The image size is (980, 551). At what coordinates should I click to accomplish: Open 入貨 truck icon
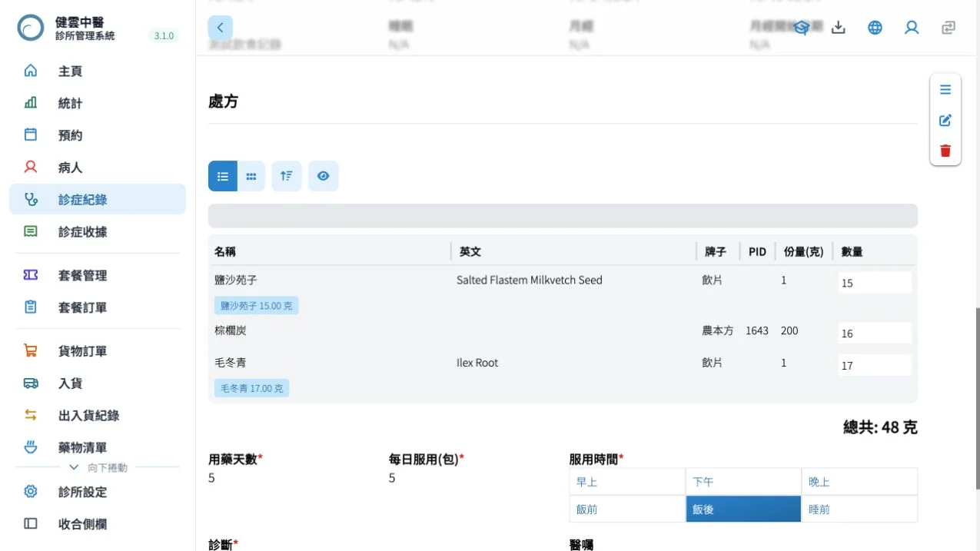pos(31,383)
